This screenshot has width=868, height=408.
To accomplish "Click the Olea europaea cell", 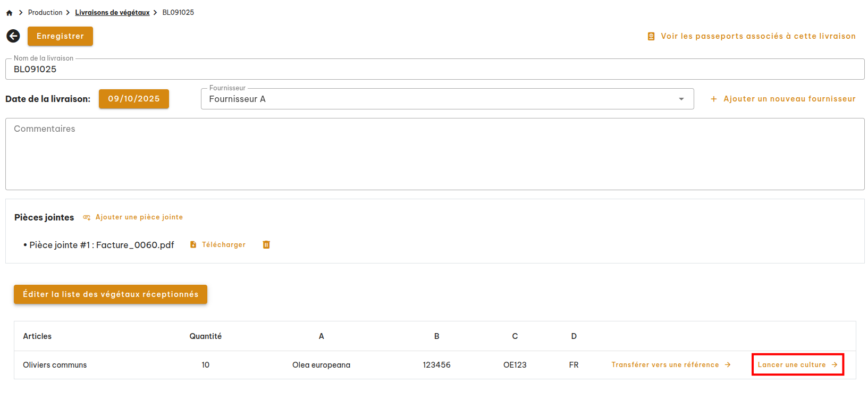I will tap(321, 365).
